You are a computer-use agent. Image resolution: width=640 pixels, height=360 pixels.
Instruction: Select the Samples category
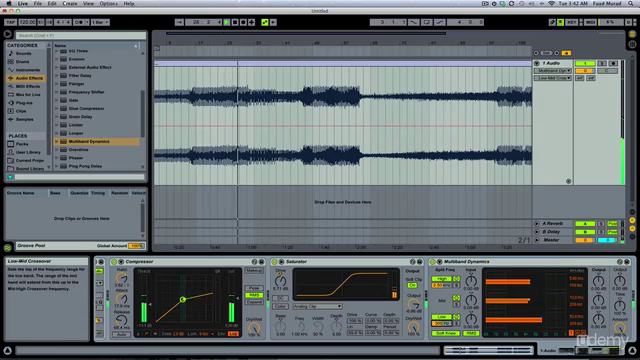pos(24,119)
